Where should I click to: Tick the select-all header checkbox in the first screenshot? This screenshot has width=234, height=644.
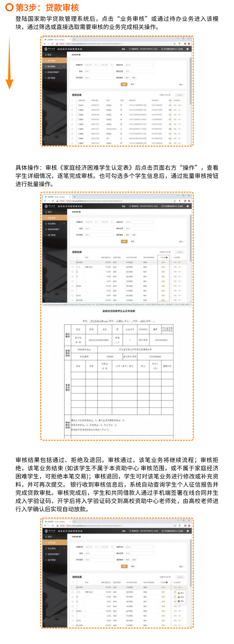click(72, 100)
